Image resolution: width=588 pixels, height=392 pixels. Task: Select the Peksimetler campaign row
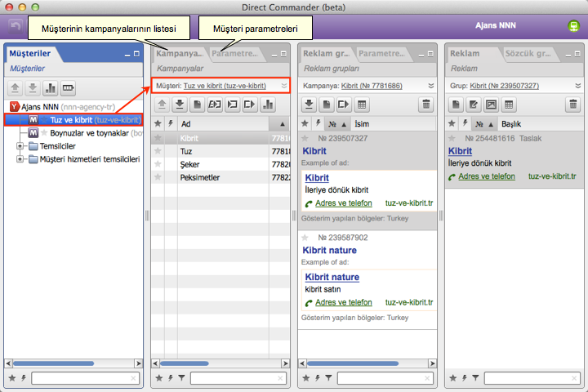click(220, 177)
